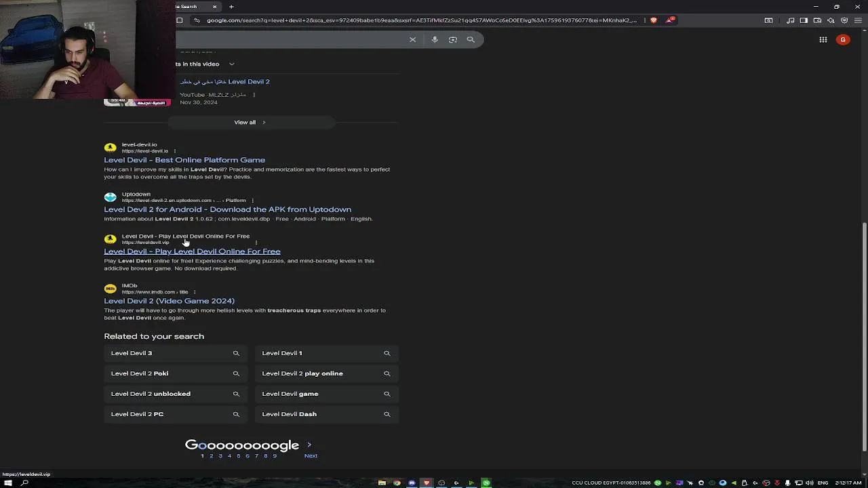The image size is (868, 488).
Task: Open 'Level Devil - Play Level Devil Online For Free'
Action: pyautogui.click(x=192, y=251)
